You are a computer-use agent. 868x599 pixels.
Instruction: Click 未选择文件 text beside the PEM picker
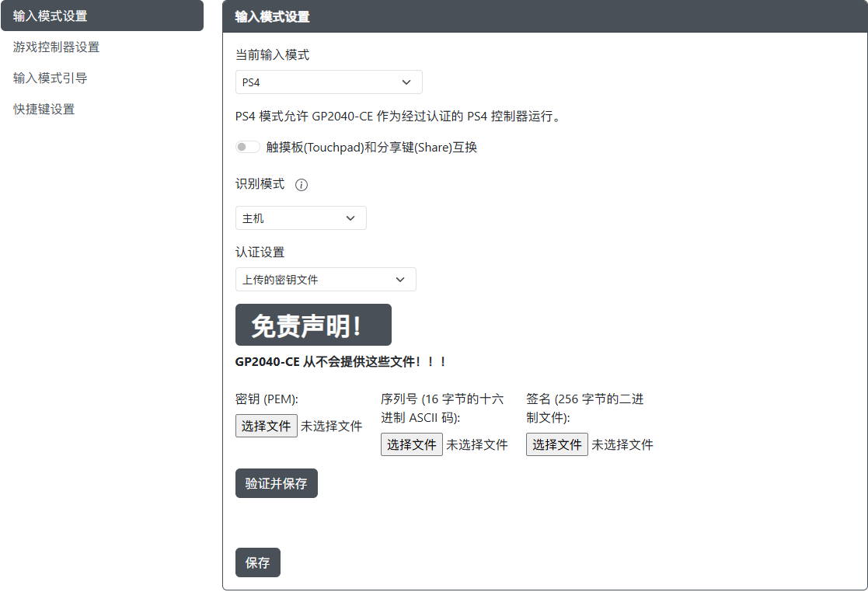coord(329,426)
